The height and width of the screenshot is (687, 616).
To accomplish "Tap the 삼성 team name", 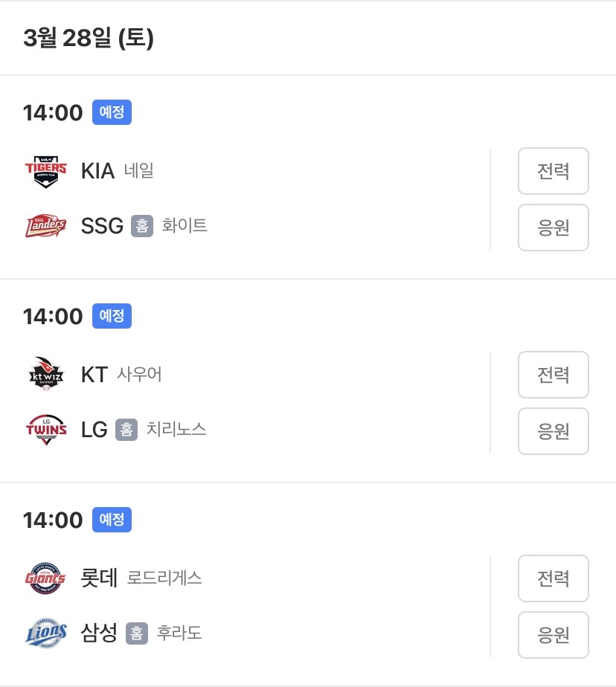I will (99, 633).
